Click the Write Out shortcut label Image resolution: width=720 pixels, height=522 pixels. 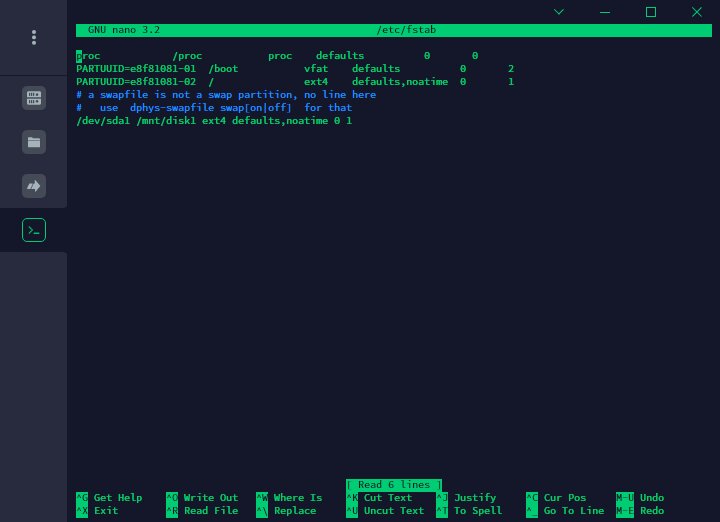211,498
